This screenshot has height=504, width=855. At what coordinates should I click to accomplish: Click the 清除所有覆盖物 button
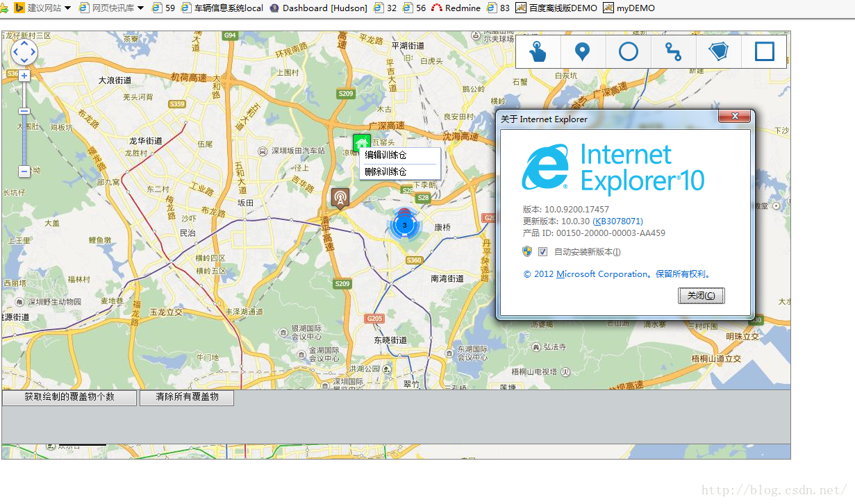point(187,397)
